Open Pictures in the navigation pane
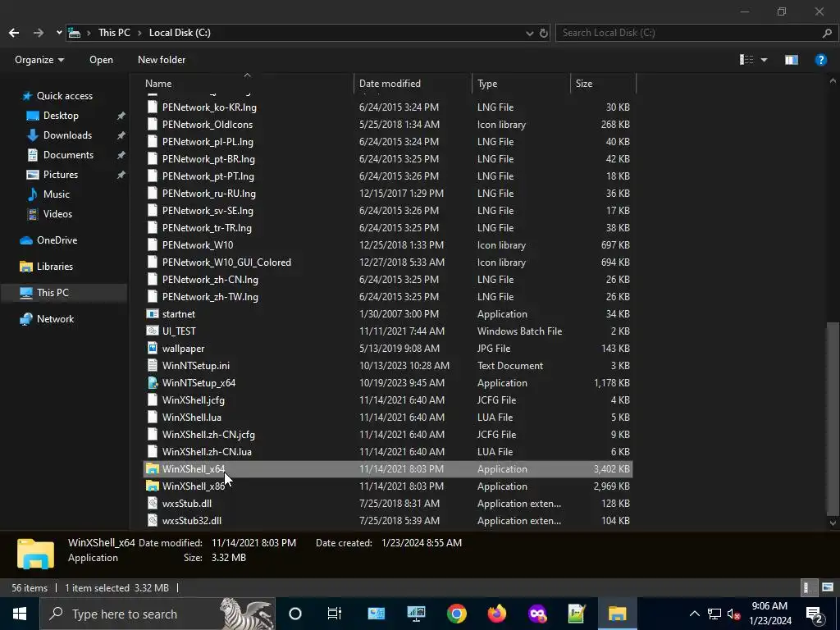Screen dimensions: 840x630 (61, 175)
